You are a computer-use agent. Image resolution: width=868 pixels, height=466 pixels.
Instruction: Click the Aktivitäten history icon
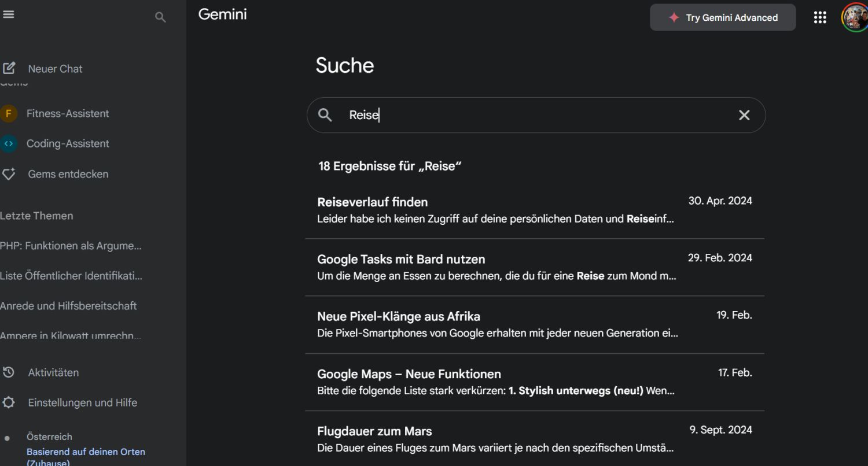point(9,372)
